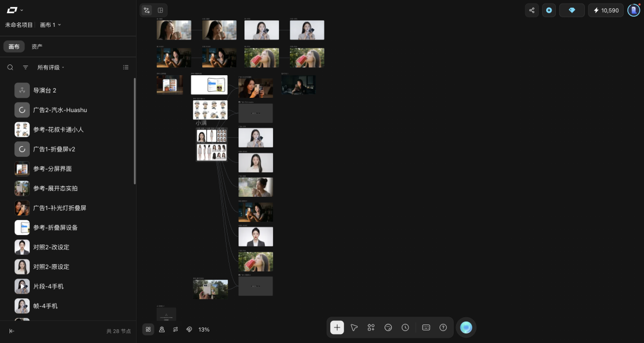This screenshot has width=644, height=343.
Task: Click the cartoon character sheet node on canvas
Action: click(x=210, y=110)
